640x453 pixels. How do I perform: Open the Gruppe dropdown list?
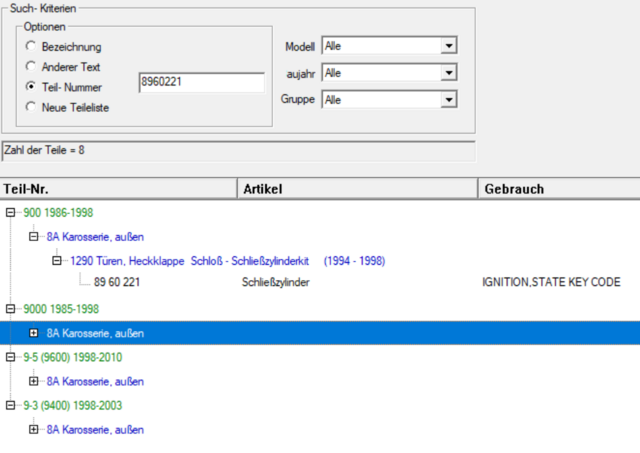449,100
